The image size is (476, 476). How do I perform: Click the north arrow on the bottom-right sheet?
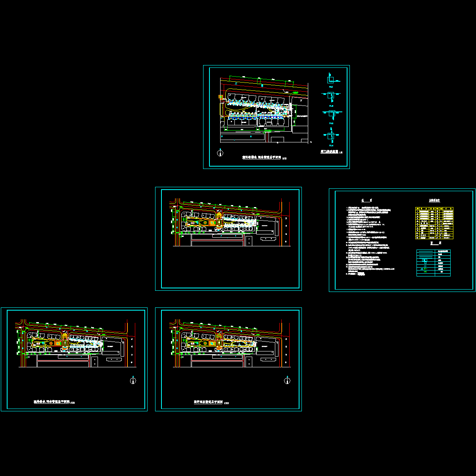click(x=287, y=380)
